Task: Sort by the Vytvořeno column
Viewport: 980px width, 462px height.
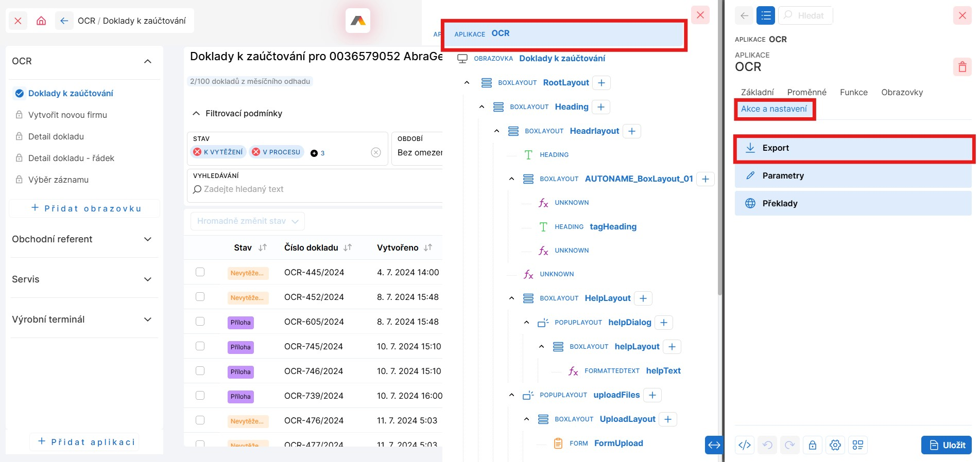Action: coord(428,247)
